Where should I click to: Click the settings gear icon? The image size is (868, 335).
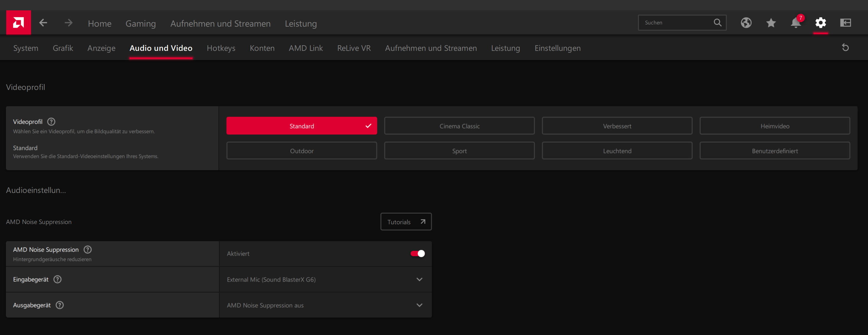click(820, 22)
